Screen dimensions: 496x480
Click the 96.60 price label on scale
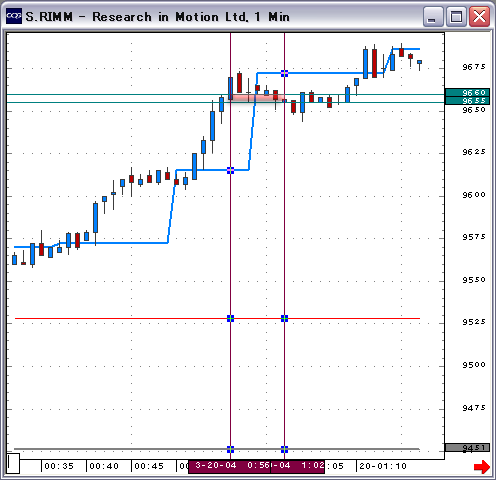click(x=467, y=92)
